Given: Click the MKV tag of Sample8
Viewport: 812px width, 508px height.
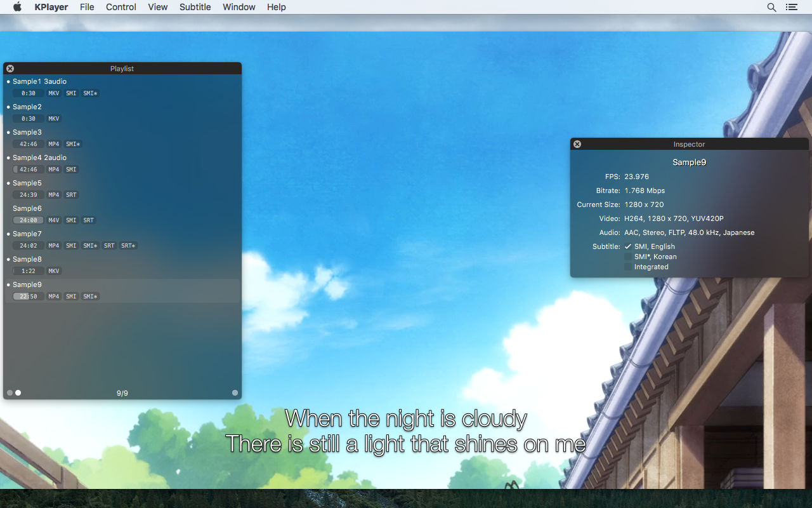Looking at the screenshot, I should click(54, 271).
